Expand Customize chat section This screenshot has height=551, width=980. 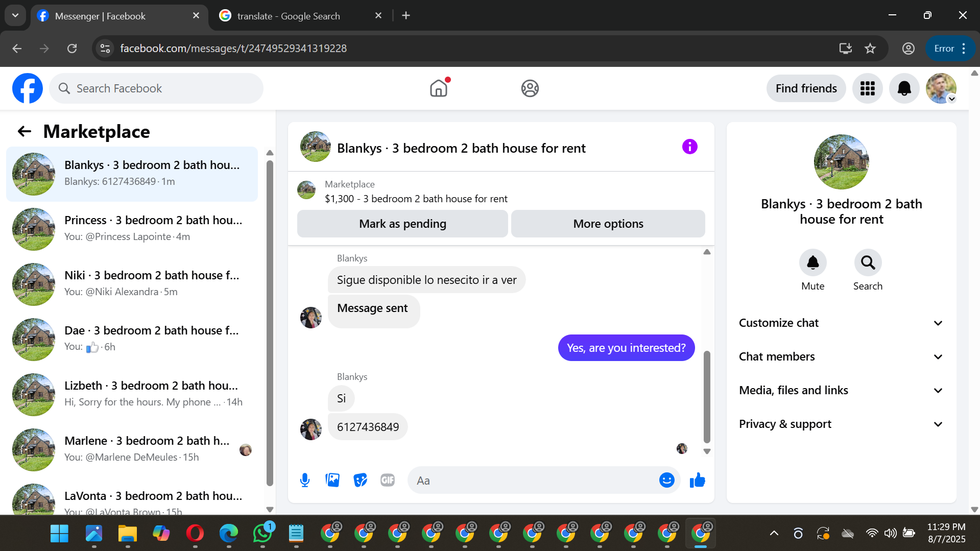point(842,323)
